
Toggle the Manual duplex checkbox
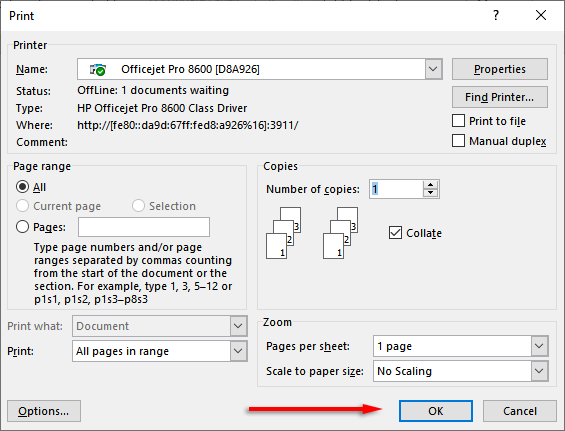pos(458,141)
